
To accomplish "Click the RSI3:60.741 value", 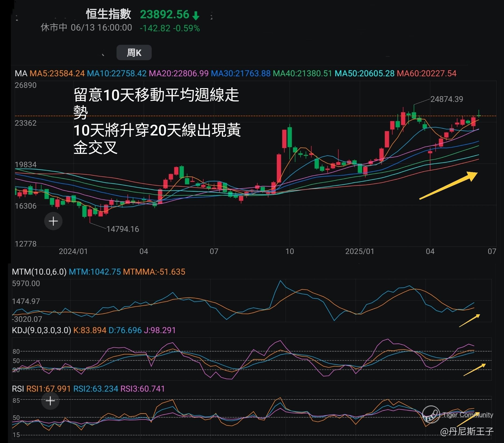I will [143, 389].
